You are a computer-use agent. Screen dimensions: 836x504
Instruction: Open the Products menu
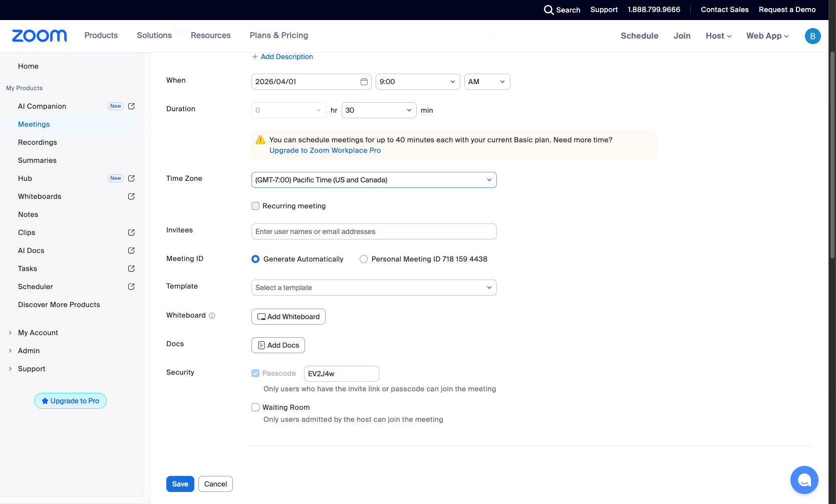click(101, 36)
